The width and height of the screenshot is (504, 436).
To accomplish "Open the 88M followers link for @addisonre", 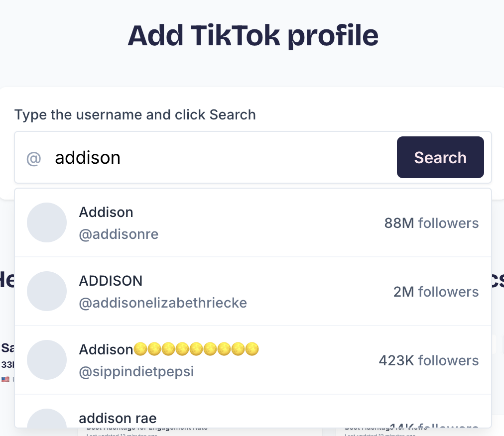I will pyautogui.click(x=431, y=223).
